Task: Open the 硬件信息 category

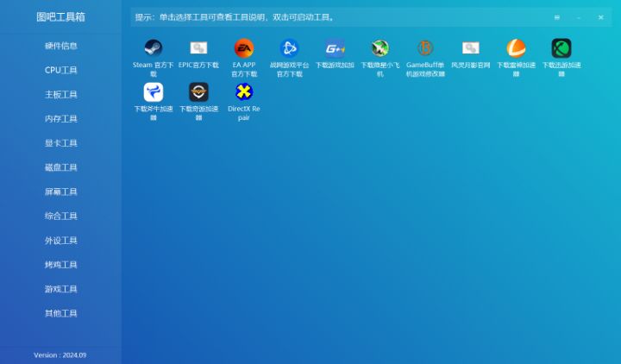Action: click(x=60, y=46)
